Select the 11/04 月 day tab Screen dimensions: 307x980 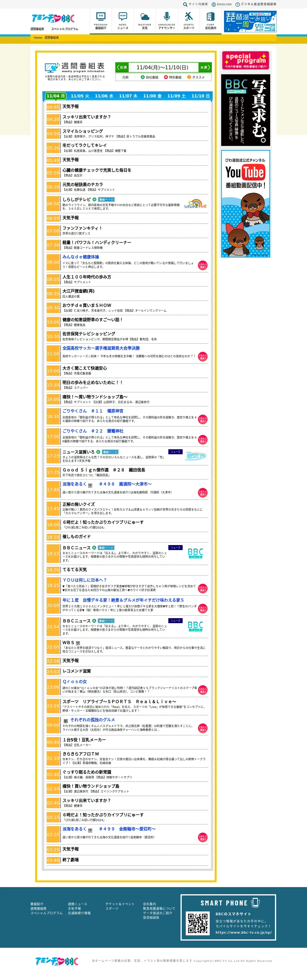(55, 96)
